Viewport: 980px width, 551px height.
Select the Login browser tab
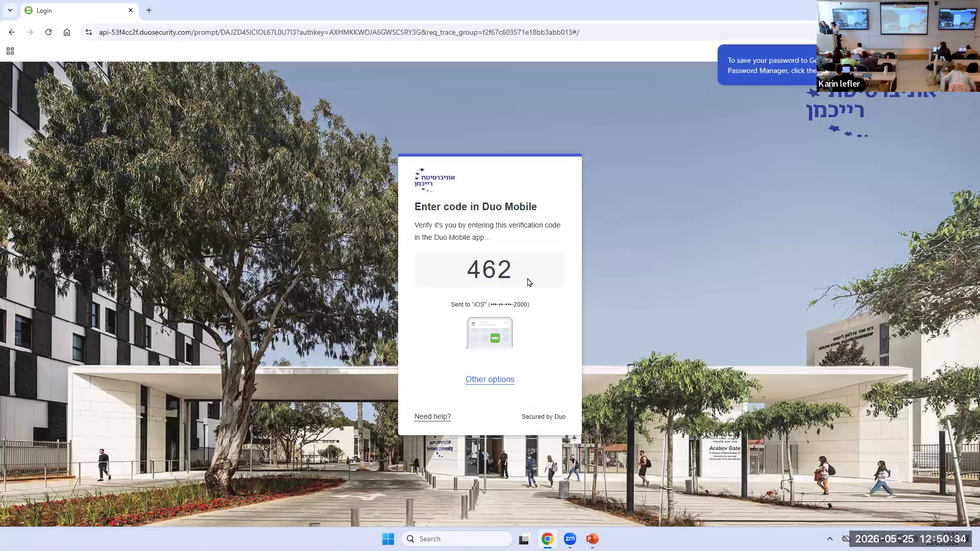(79, 10)
